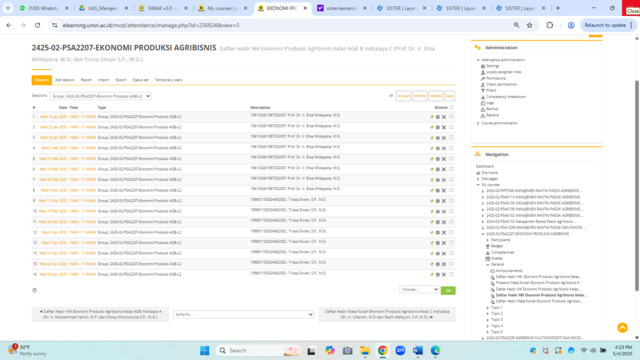This screenshot has width=640, height=360.
Task: Switch to the Add session tab
Action: 65,80
